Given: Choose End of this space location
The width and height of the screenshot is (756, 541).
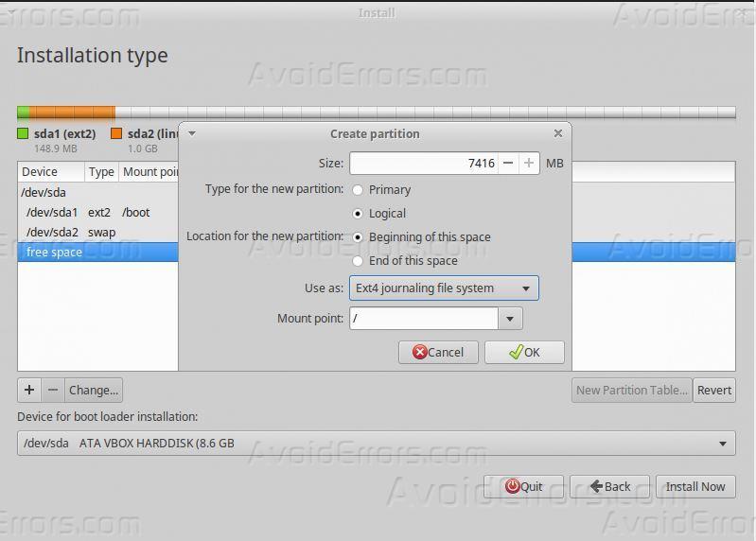Looking at the screenshot, I should coord(358,261).
